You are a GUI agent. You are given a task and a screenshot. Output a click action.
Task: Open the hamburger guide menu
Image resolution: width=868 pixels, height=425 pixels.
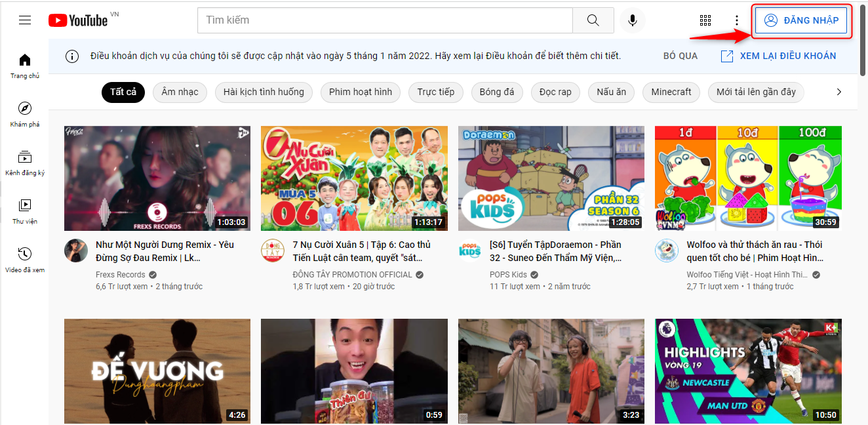click(25, 20)
